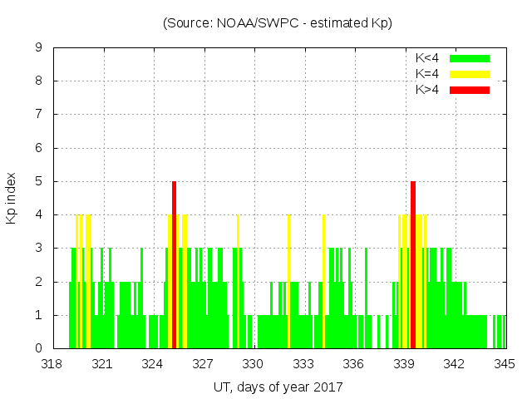This screenshot has height=399, width=532.
Task: Select the red Kp 5 bar near day 339
Action: pyautogui.click(x=413, y=264)
